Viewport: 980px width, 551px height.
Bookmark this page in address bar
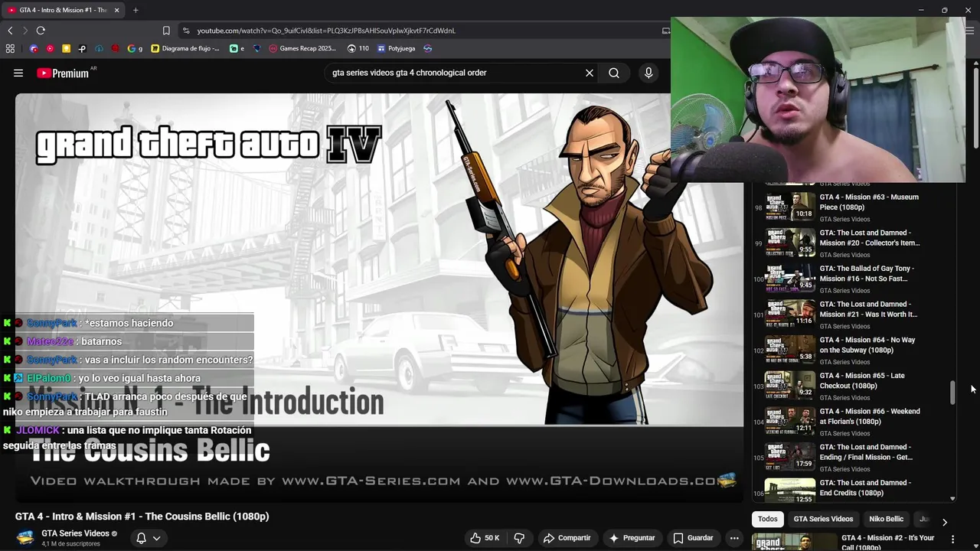click(x=166, y=31)
